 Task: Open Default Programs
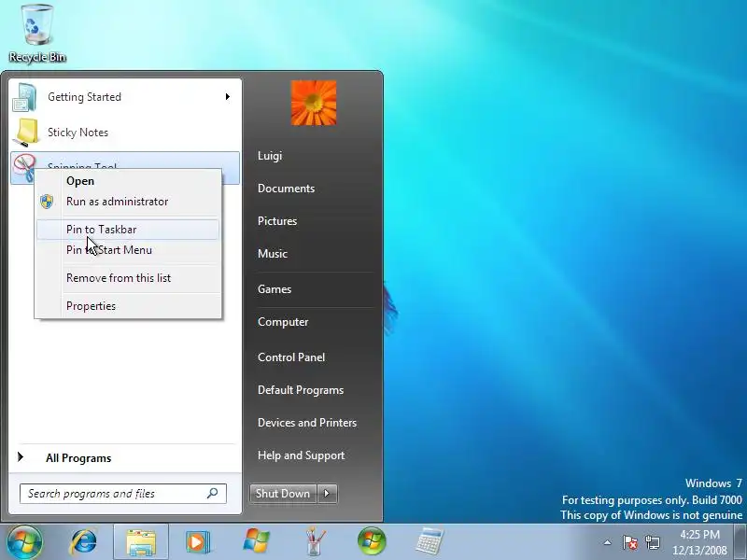pos(301,390)
